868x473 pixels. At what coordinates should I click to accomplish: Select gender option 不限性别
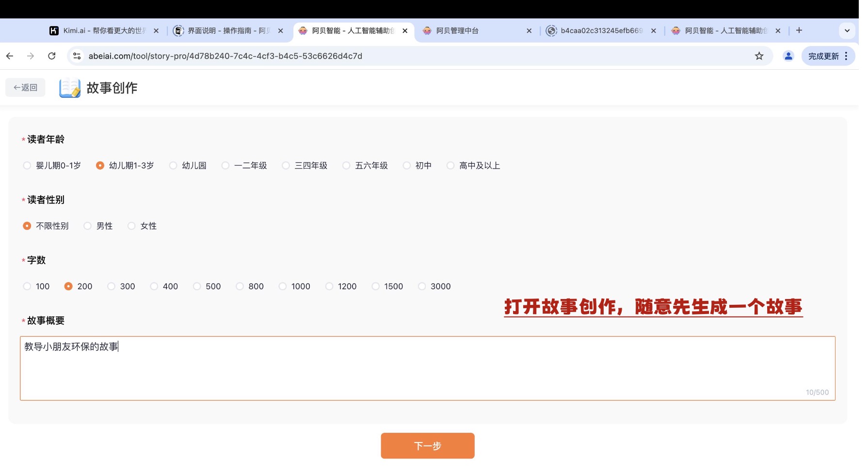click(x=46, y=226)
